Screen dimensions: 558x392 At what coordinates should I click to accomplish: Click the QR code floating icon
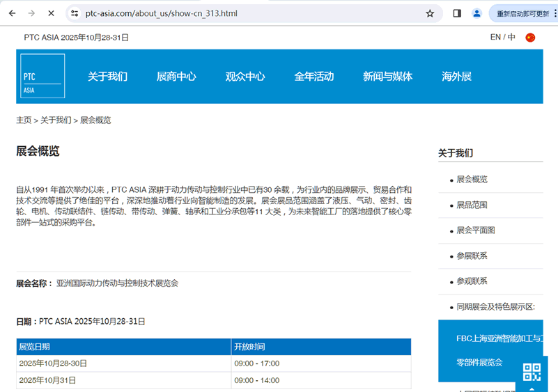532,372
